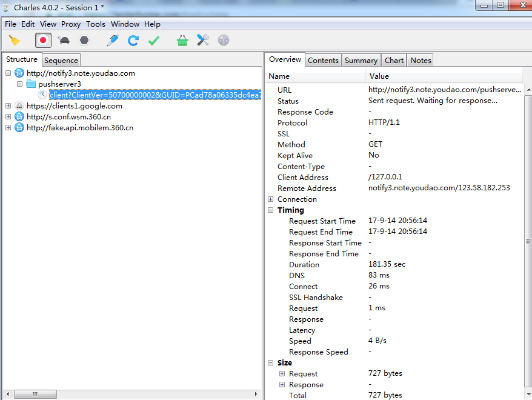This screenshot has height=400, width=532.
Task: Click the Value column header
Action: (x=444, y=76)
